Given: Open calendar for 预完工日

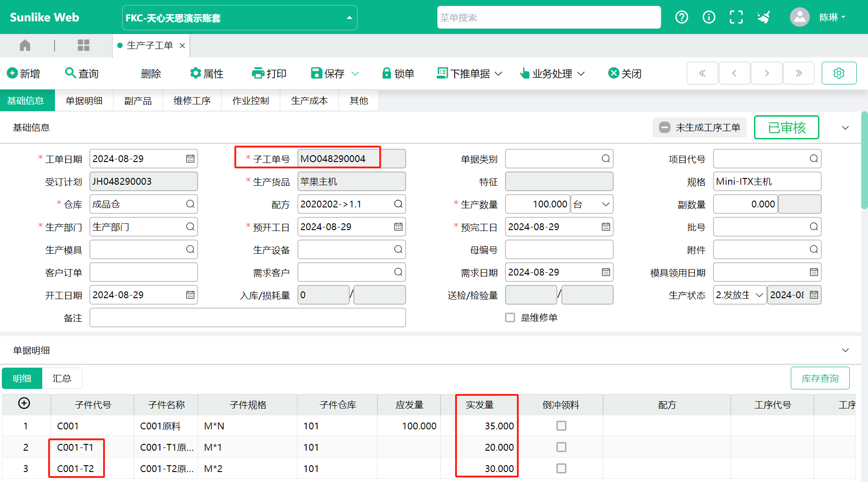Looking at the screenshot, I should coord(606,226).
